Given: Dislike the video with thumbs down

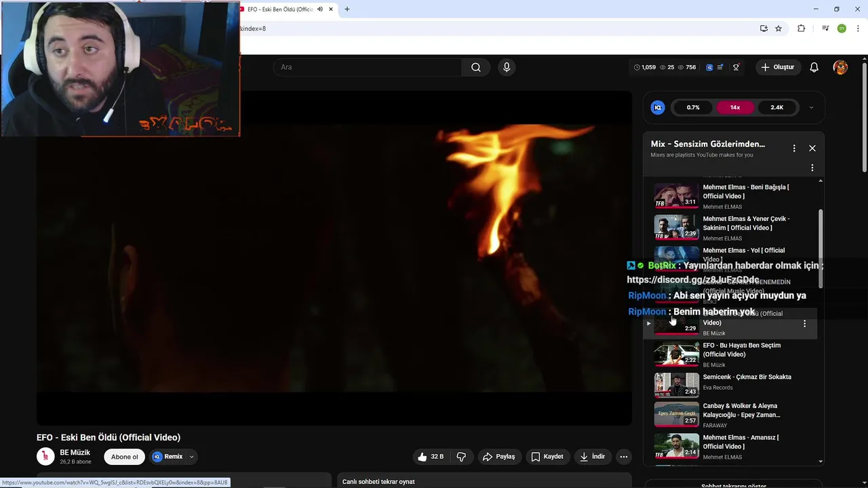Looking at the screenshot, I should [461, 457].
